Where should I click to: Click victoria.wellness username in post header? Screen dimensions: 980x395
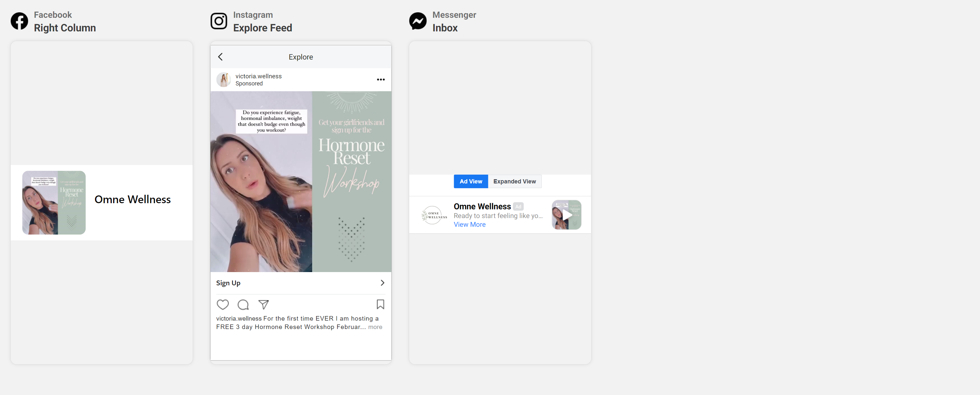pyautogui.click(x=258, y=76)
